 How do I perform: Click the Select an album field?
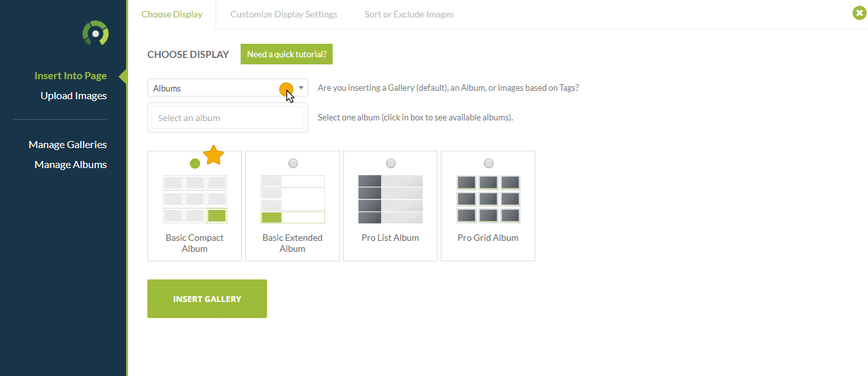228,118
